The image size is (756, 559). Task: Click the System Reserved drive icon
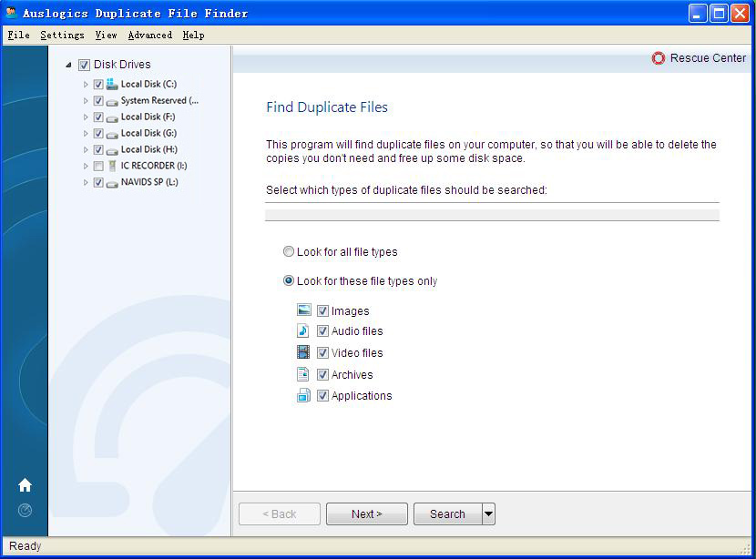pyautogui.click(x=112, y=102)
